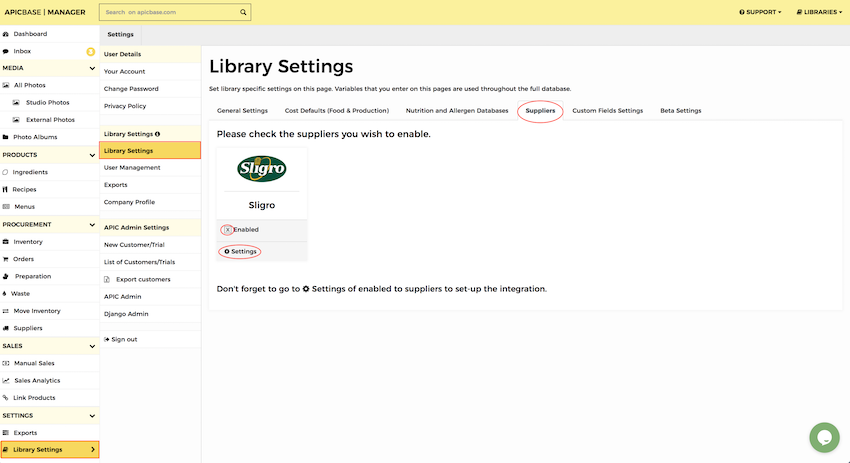Open Photo Albums folder icon

tap(5, 137)
